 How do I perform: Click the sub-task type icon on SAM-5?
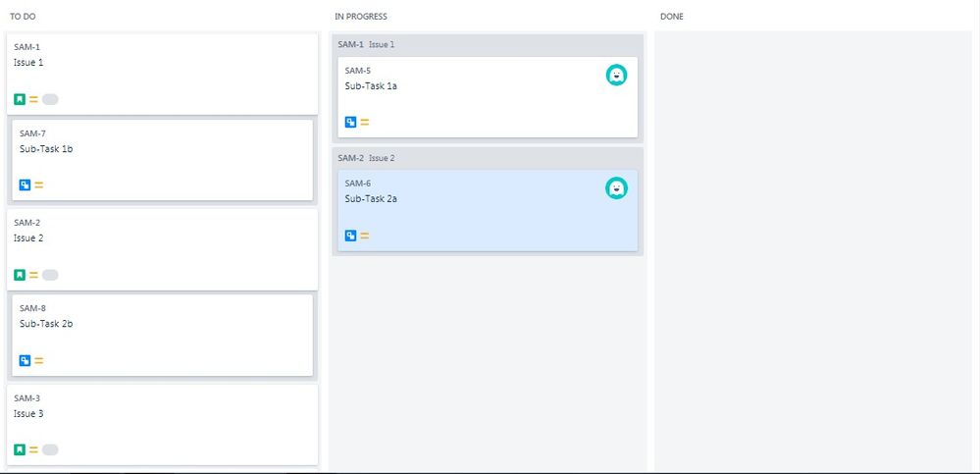(350, 123)
